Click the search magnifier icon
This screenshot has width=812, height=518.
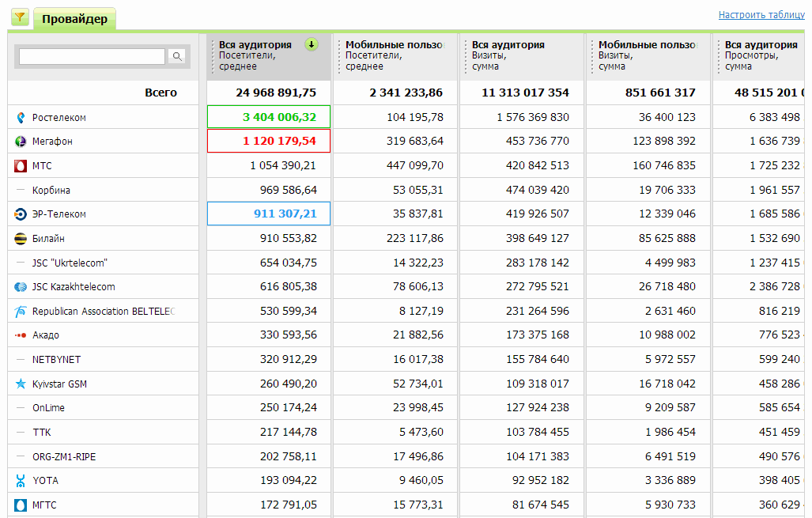coord(177,56)
